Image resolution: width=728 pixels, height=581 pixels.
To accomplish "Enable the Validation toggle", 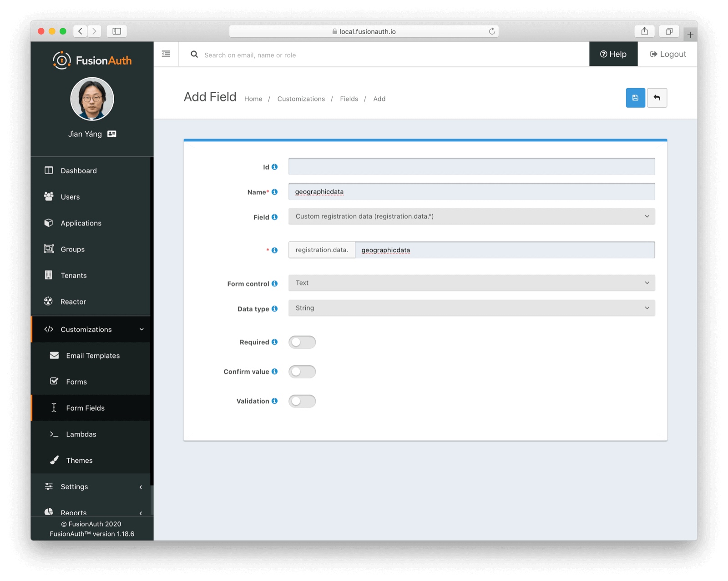I will pos(302,401).
